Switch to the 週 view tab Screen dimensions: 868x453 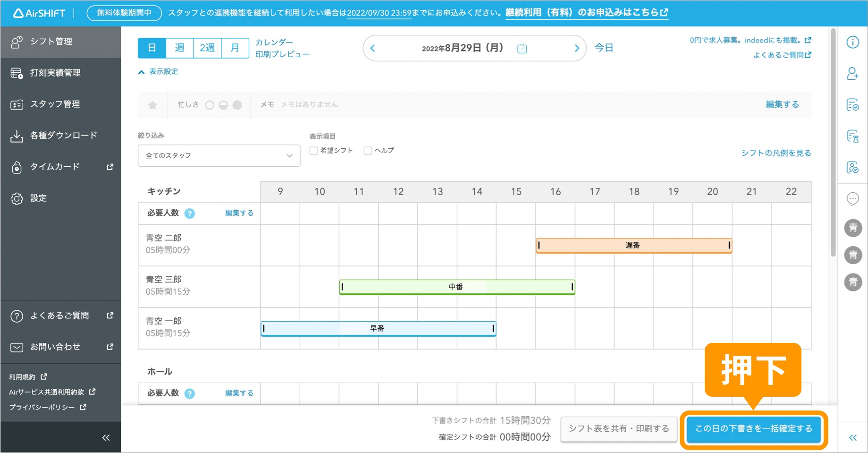pyautogui.click(x=179, y=48)
